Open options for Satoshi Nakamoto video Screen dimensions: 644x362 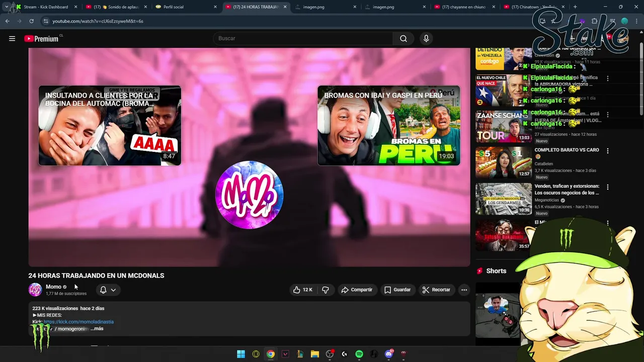click(608, 223)
